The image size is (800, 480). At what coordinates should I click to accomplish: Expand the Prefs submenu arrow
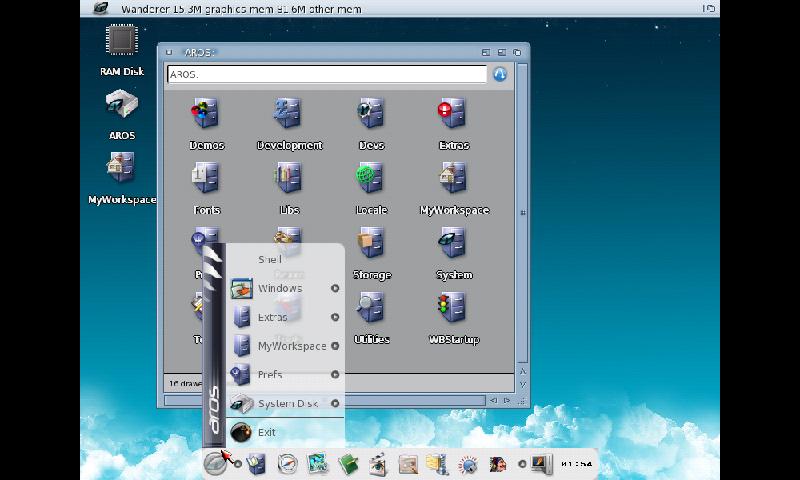click(x=335, y=375)
